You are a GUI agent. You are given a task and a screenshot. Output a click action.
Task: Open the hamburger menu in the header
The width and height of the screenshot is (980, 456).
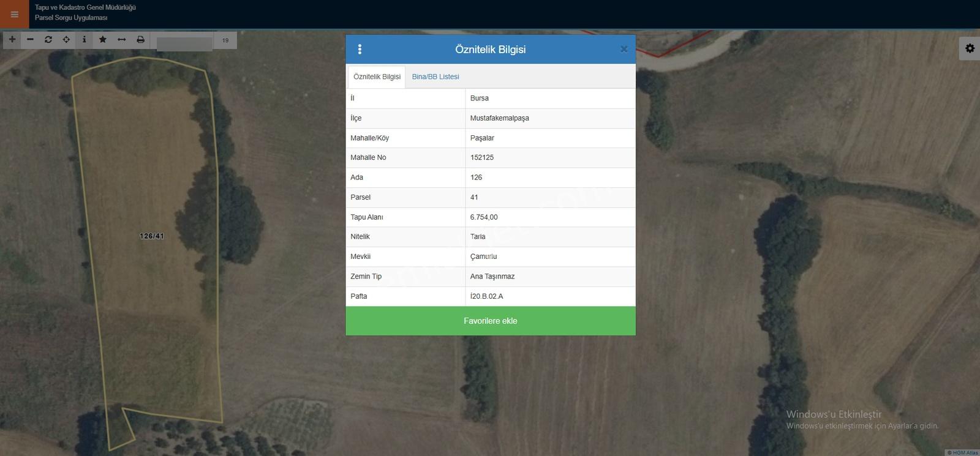click(14, 14)
